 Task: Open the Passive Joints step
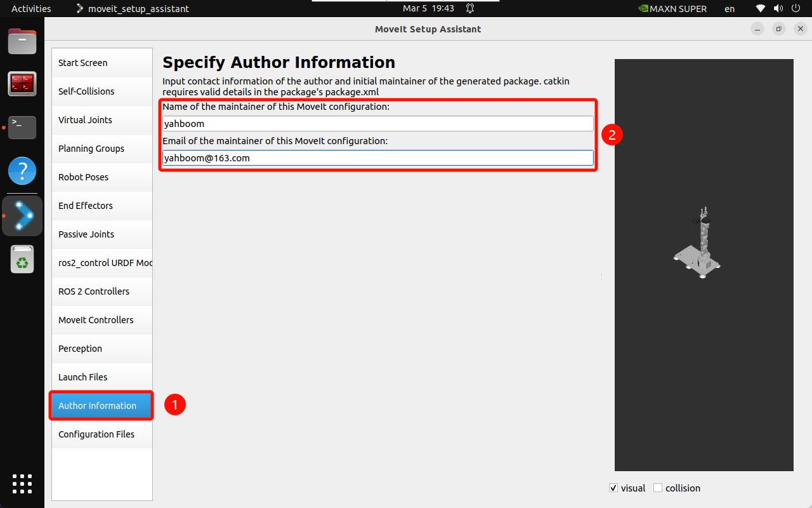click(102, 234)
